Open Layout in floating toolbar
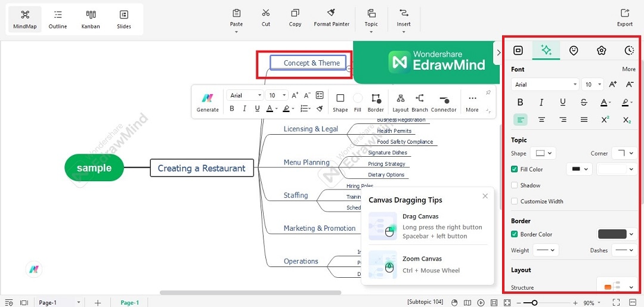The width and height of the screenshot is (644, 307). pos(401,103)
